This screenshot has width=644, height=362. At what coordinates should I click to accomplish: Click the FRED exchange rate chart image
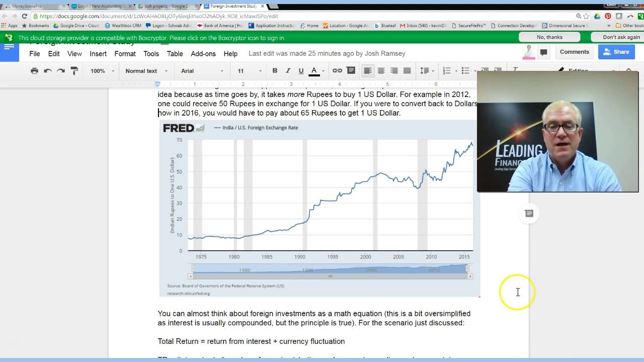coord(319,209)
